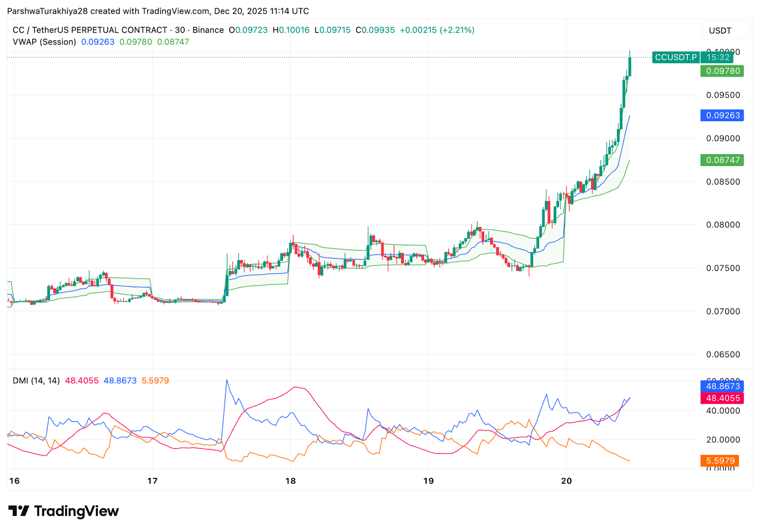Click the green last price tag 0.09780
This screenshot has width=760, height=532.
click(722, 71)
